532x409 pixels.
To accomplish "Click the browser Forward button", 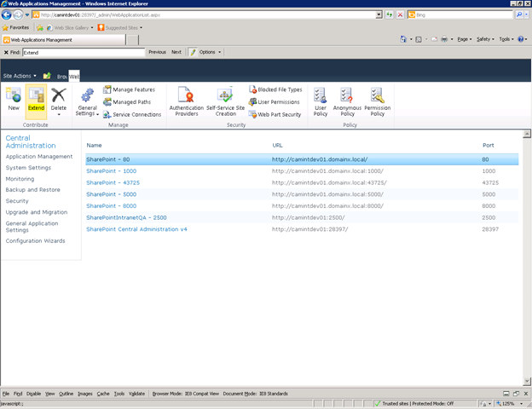I will coord(18,15).
